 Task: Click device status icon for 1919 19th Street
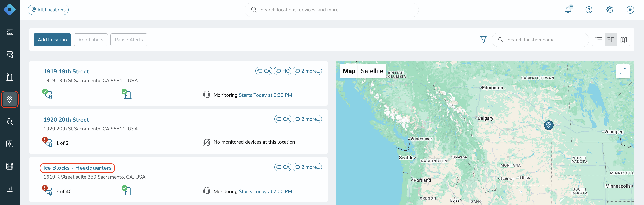coord(47,94)
